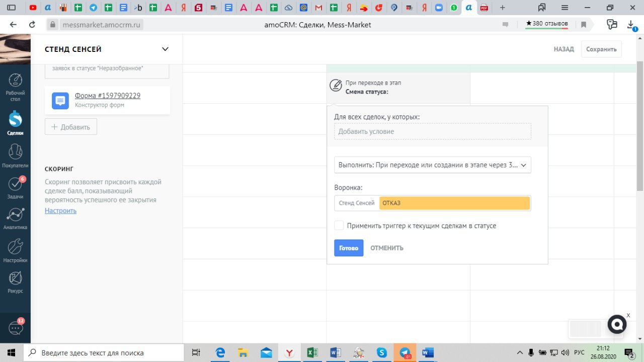Switch to the Telegram browser tab
This screenshot has width=644, height=362.
(94, 8)
